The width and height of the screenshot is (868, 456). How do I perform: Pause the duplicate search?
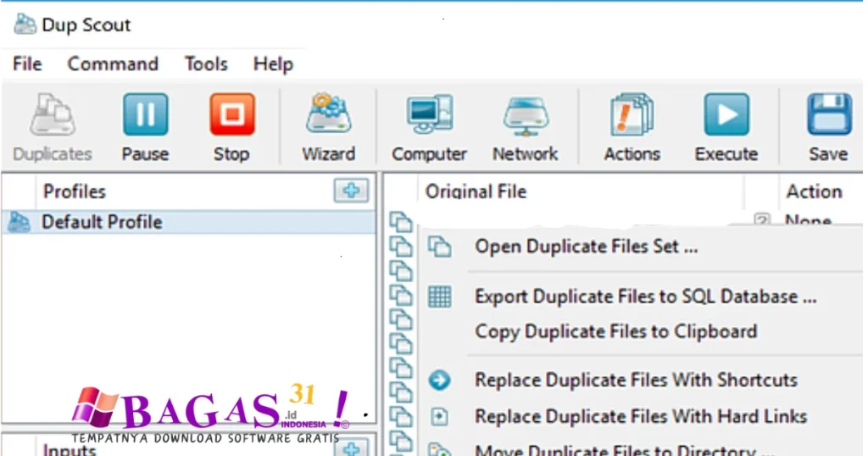click(145, 114)
